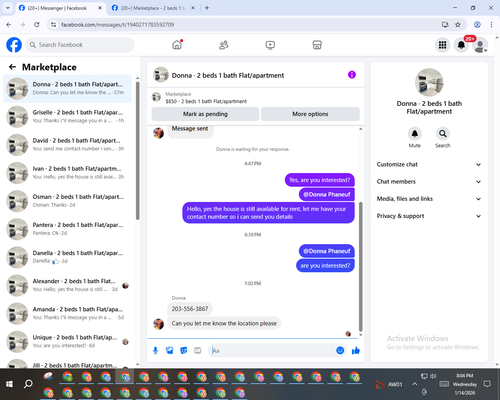Screen dimensions: 500x400
Task: Switch to the Marketplace 2 beds tab
Action: click(x=153, y=8)
